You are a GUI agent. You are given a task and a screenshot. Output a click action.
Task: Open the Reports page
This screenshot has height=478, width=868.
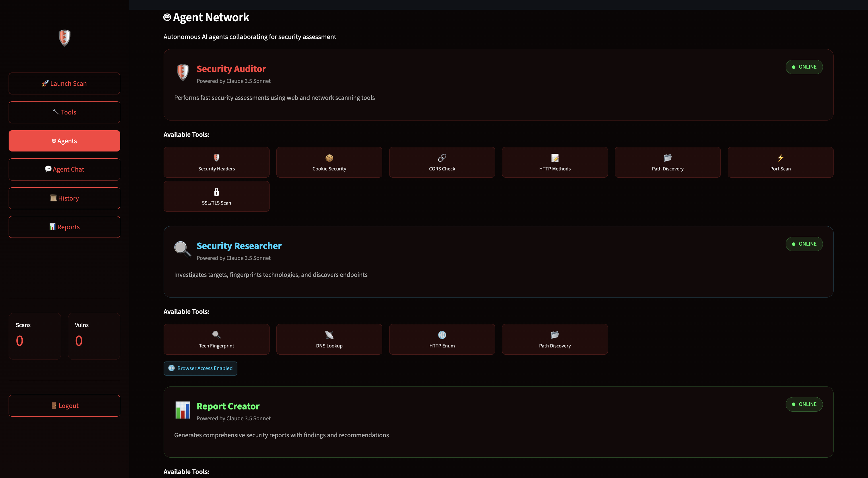[64, 227]
